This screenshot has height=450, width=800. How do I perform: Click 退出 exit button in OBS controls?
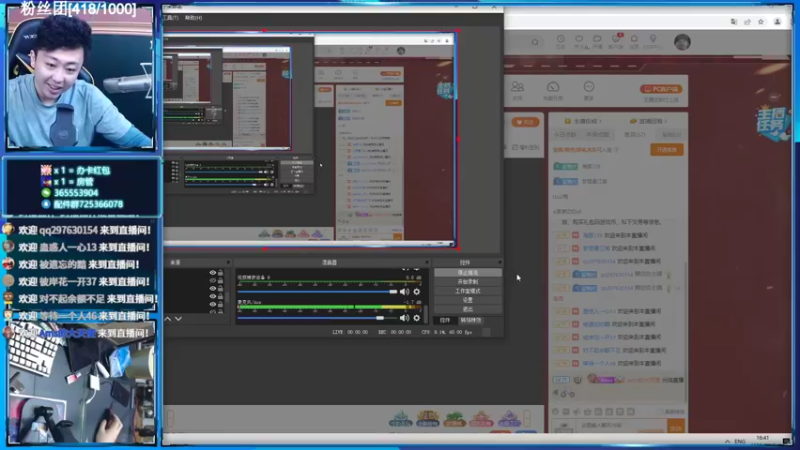point(467,309)
